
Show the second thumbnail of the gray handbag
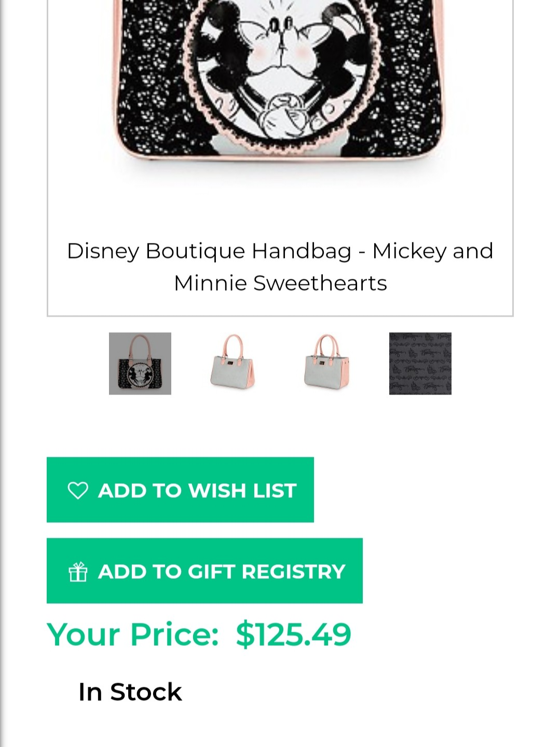click(x=233, y=363)
